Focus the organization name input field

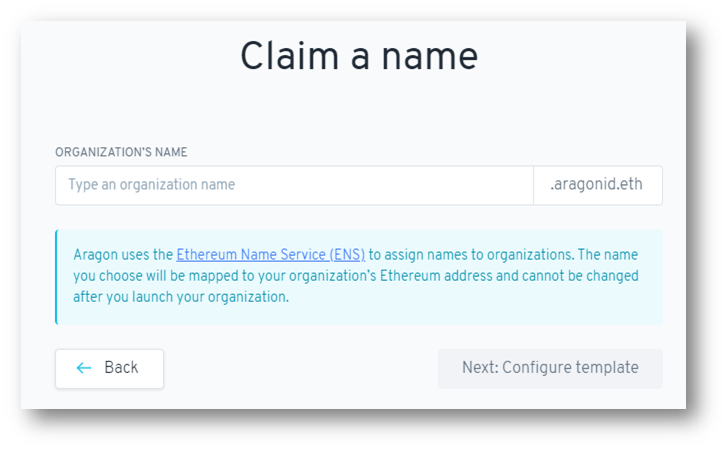[x=294, y=185]
